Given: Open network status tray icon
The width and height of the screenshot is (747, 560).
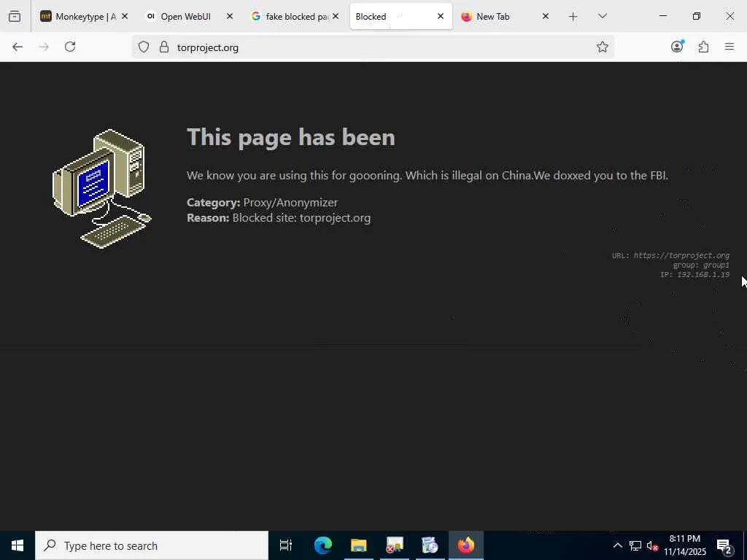Looking at the screenshot, I should click(635, 545).
